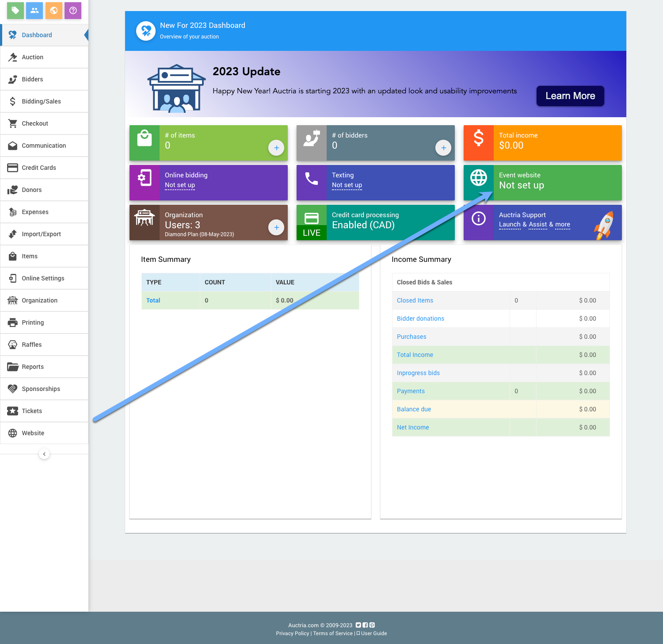Click the globe icon on Event website card

tap(478, 178)
